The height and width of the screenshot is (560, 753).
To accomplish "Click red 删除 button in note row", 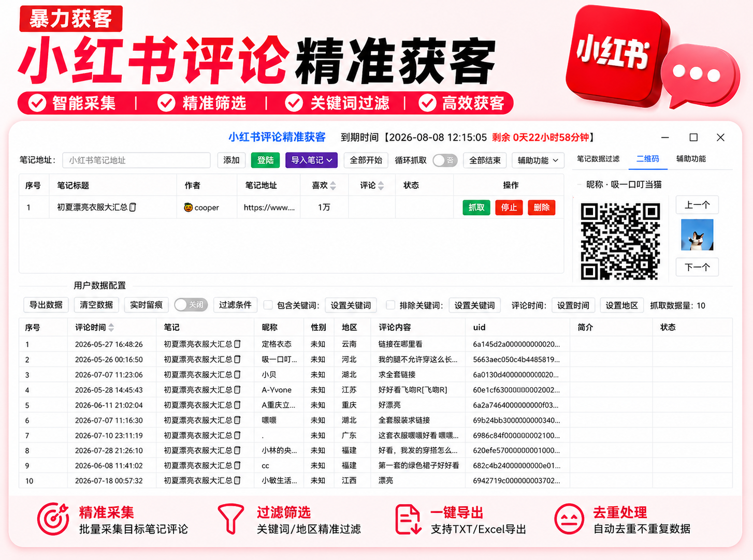I will pos(542,208).
